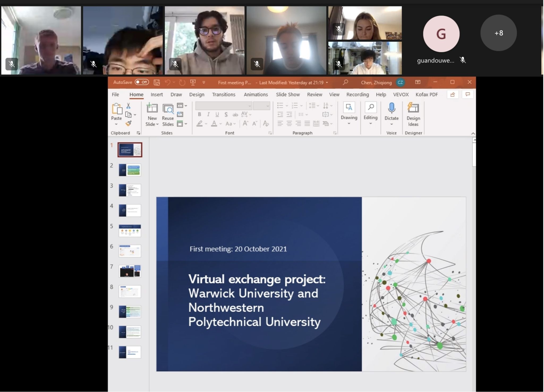Viewport: 544px width, 392px height.
Task: Open the font name combo box
Action: coord(223,106)
